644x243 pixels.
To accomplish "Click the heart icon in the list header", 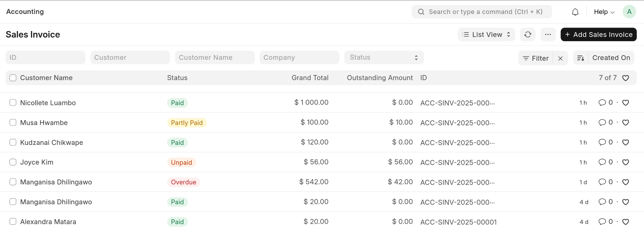I will point(626,78).
